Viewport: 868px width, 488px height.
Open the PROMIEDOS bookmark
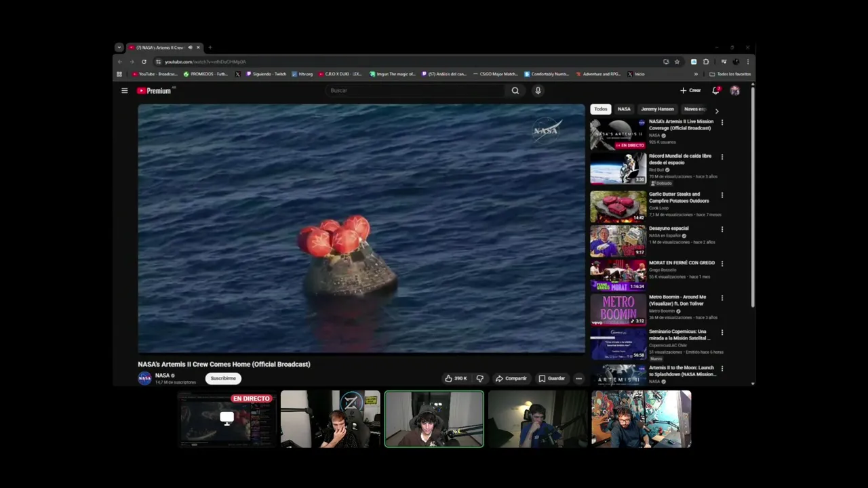[205, 74]
